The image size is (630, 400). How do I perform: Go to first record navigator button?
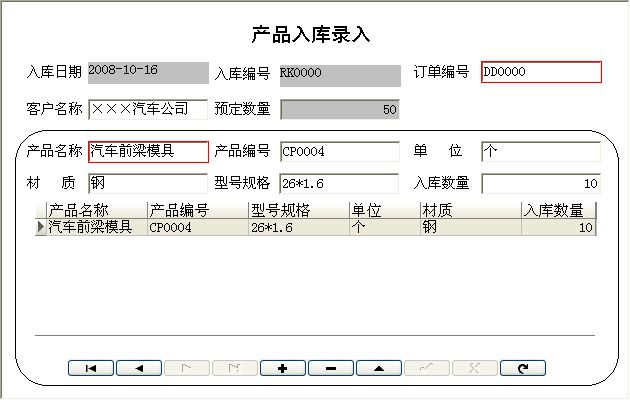coord(91,368)
